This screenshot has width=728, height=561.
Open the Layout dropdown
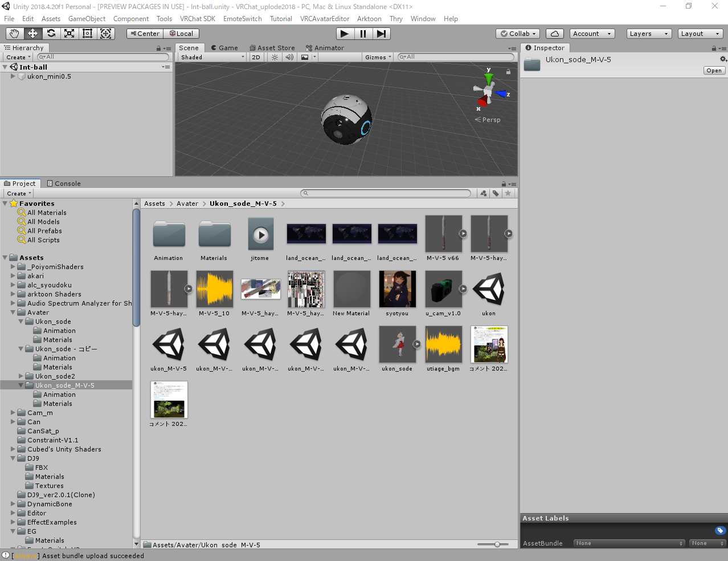coord(700,34)
